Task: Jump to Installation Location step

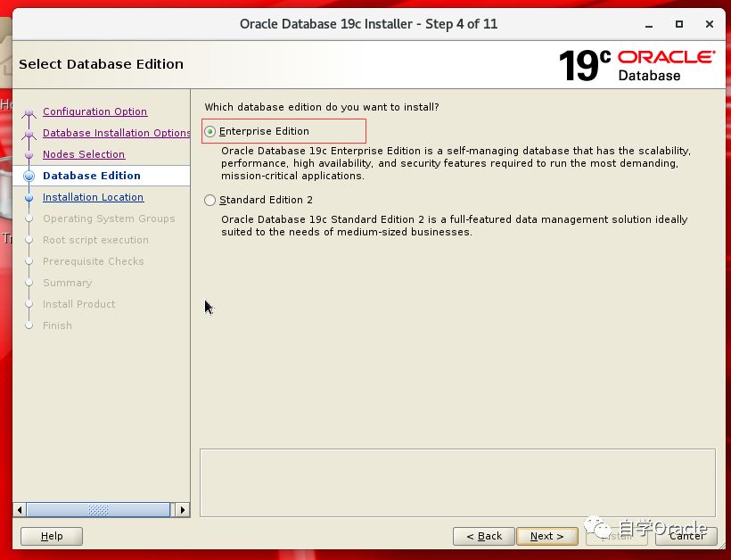Action: click(x=93, y=197)
